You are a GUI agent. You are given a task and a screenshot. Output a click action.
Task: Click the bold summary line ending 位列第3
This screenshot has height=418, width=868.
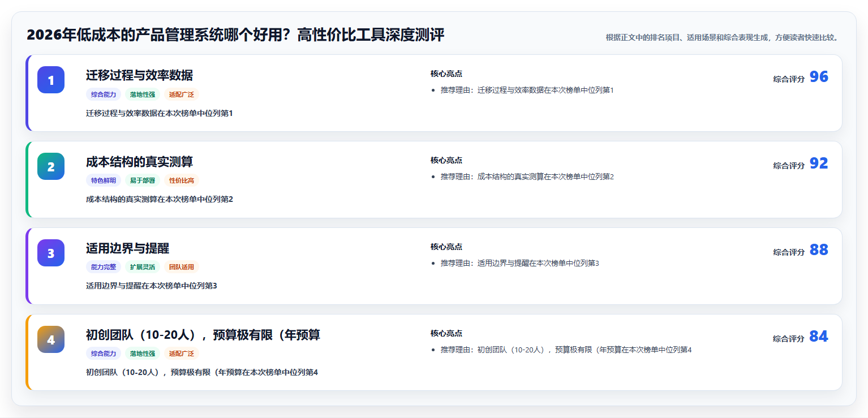tap(152, 286)
